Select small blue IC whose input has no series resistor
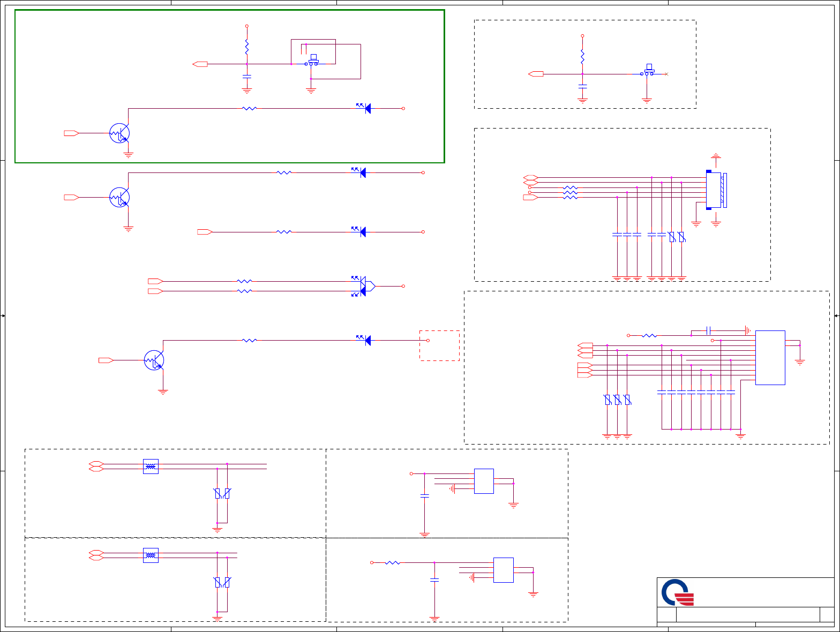Image resolution: width=840 pixels, height=632 pixels. click(x=484, y=481)
